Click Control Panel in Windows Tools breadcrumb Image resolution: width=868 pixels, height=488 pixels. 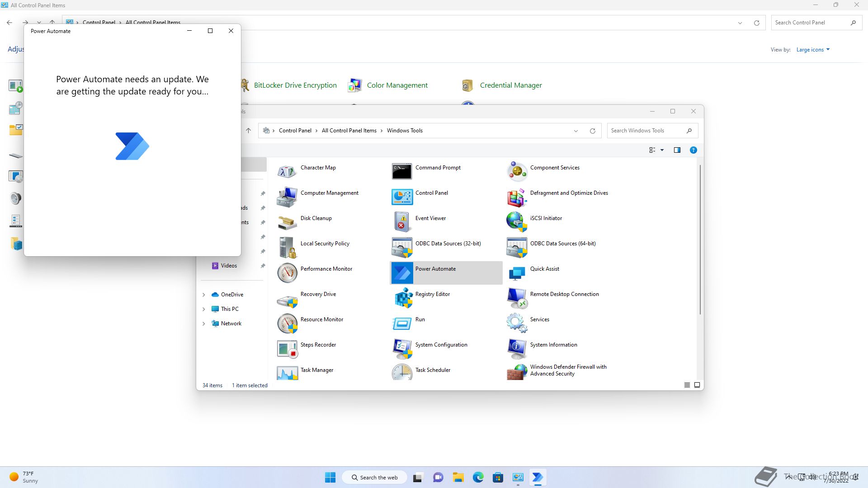pos(295,131)
